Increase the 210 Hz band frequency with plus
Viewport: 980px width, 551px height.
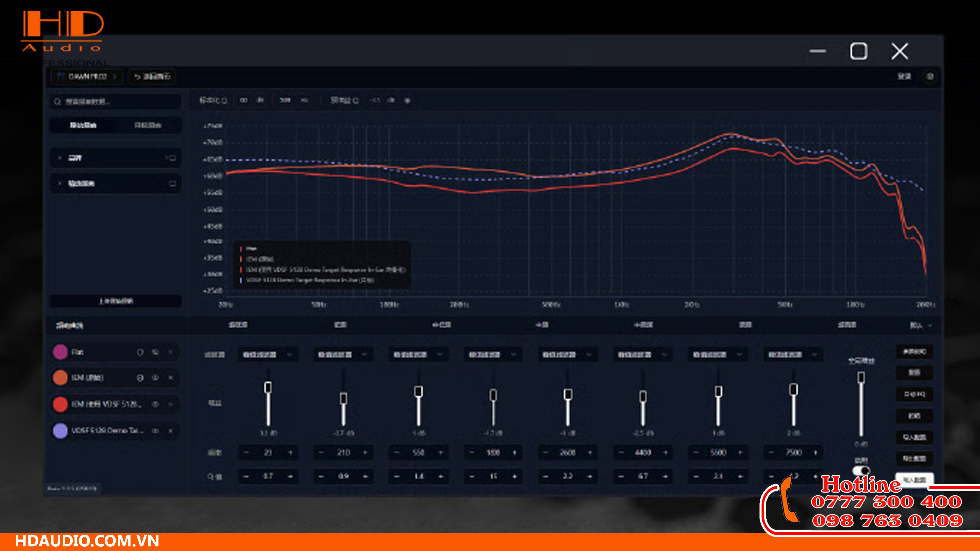[365, 453]
